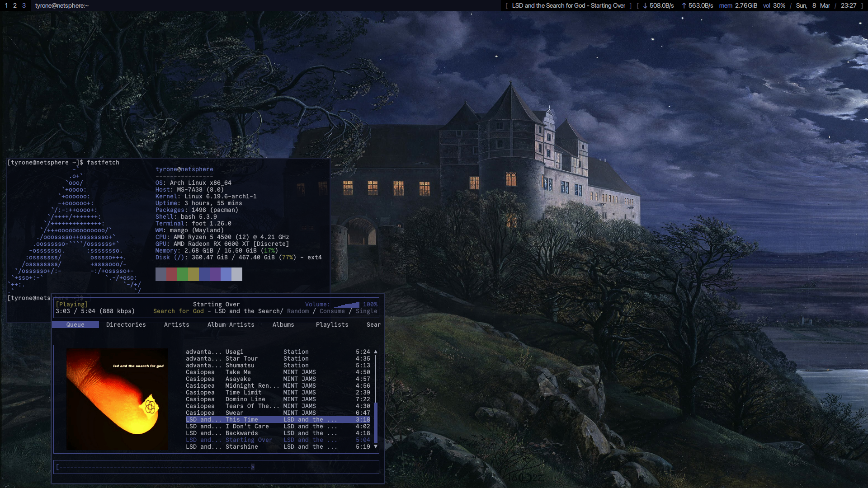
Task: Click scrollbar up arrow in queue
Action: pos(376,352)
